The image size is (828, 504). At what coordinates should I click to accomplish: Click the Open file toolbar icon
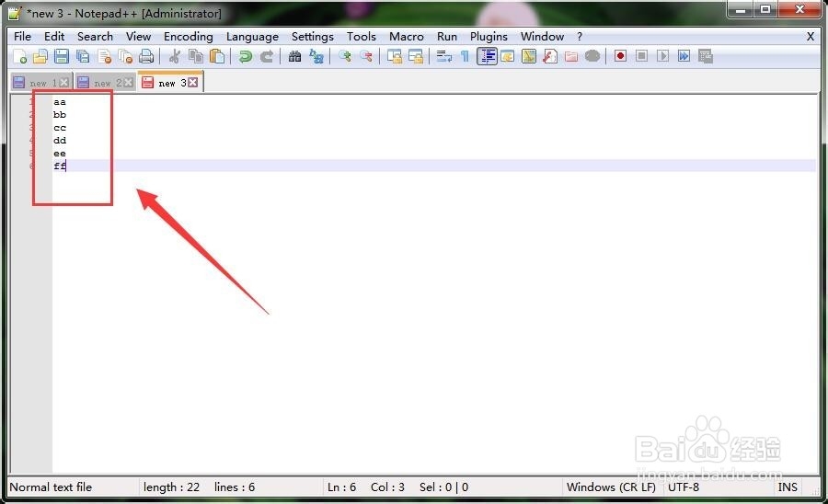click(40, 56)
